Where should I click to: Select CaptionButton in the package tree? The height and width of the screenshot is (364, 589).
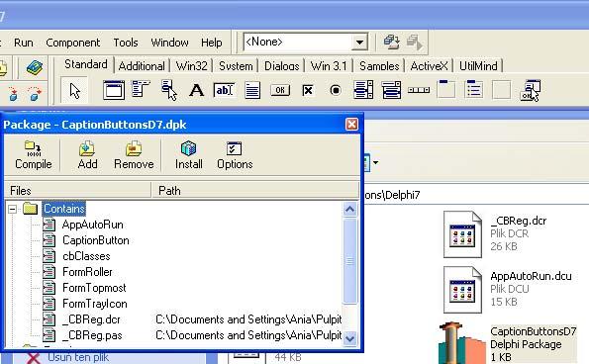click(x=96, y=240)
